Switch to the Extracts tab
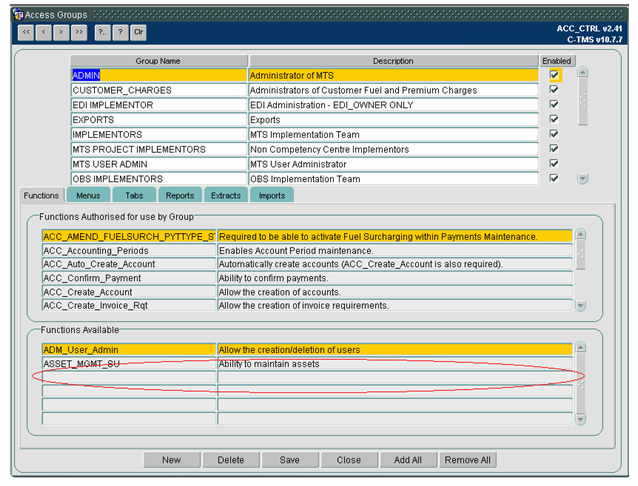The height and width of the screenshot is (486, 638). (x=226, y=195)
